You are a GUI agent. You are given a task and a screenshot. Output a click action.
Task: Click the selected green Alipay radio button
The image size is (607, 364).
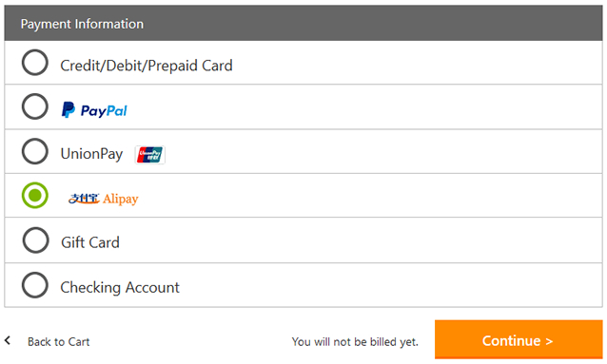click(35, 196)
